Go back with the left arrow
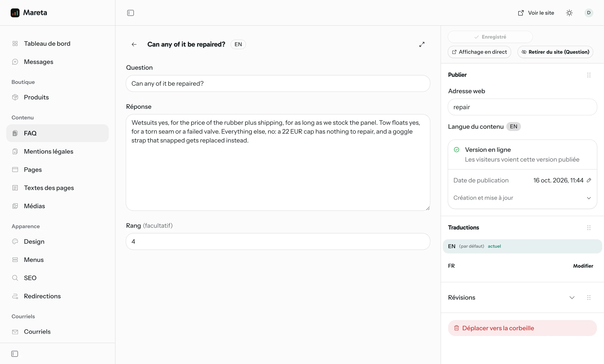604x364 pixels. tap(134, 44)
